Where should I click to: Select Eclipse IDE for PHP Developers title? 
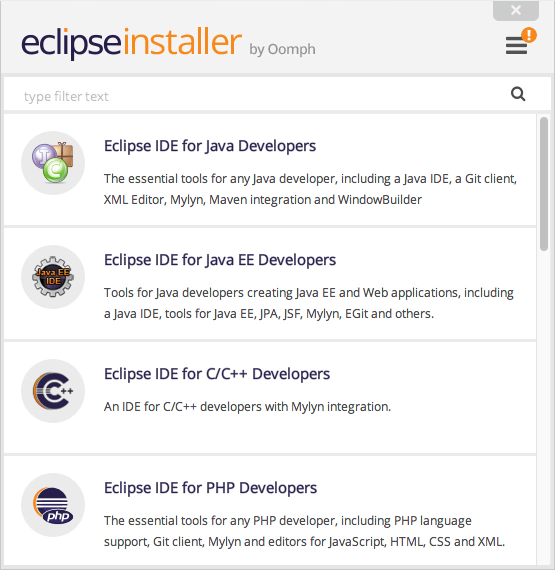pos(210,488)
